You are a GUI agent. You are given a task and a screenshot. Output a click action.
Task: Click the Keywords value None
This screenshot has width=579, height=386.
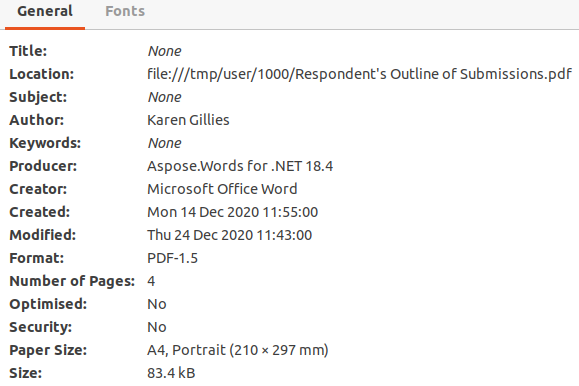point(164,143)
